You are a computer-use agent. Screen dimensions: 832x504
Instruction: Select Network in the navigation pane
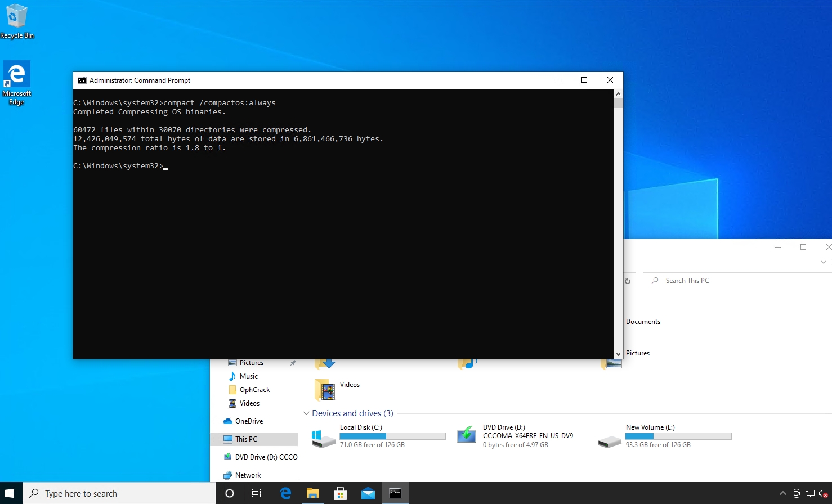[248, 475]
